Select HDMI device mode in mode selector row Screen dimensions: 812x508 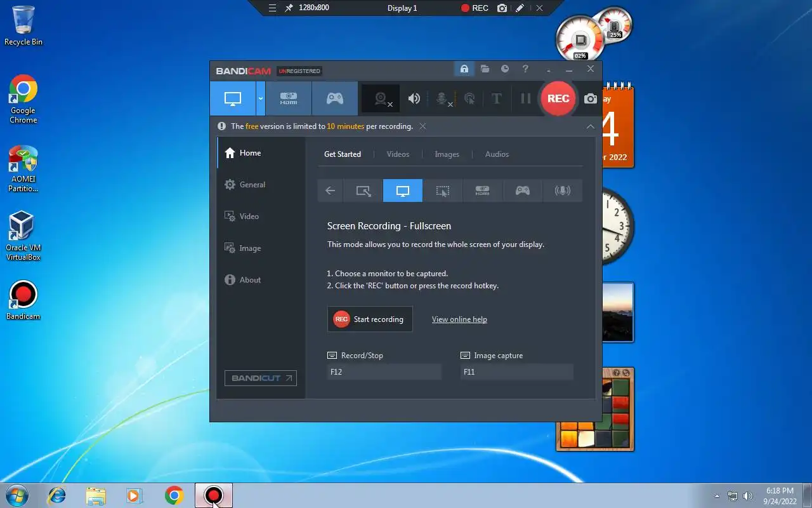click(x=483, y=190)
